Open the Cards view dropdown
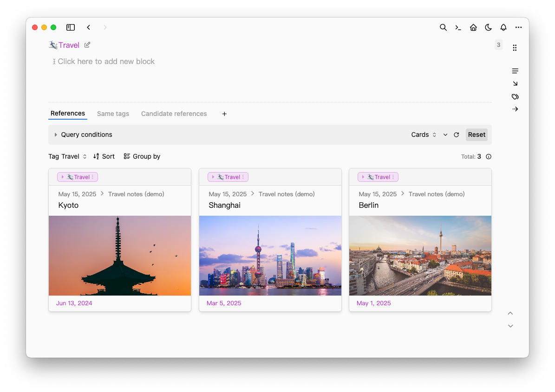 click(x=424, y=135)
